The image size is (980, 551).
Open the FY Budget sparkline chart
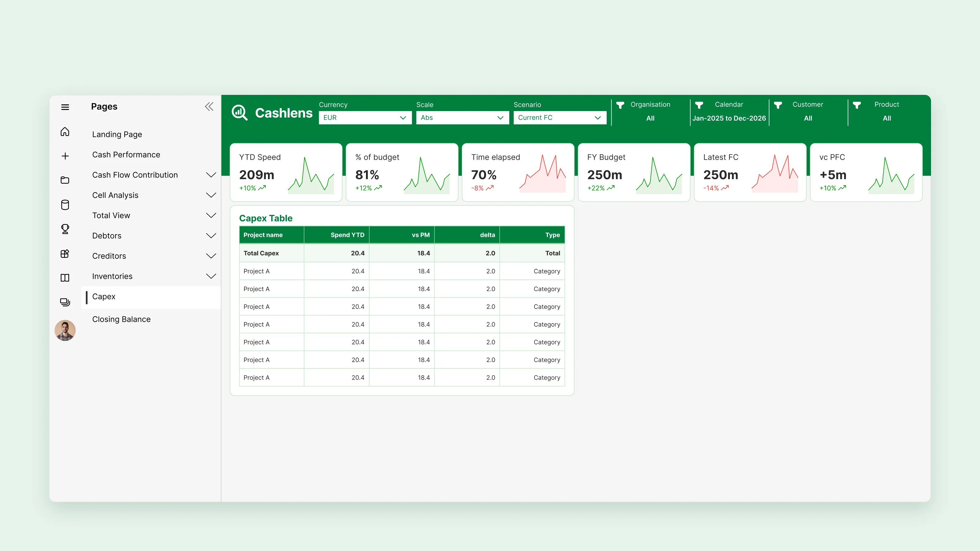pos(659,175)
